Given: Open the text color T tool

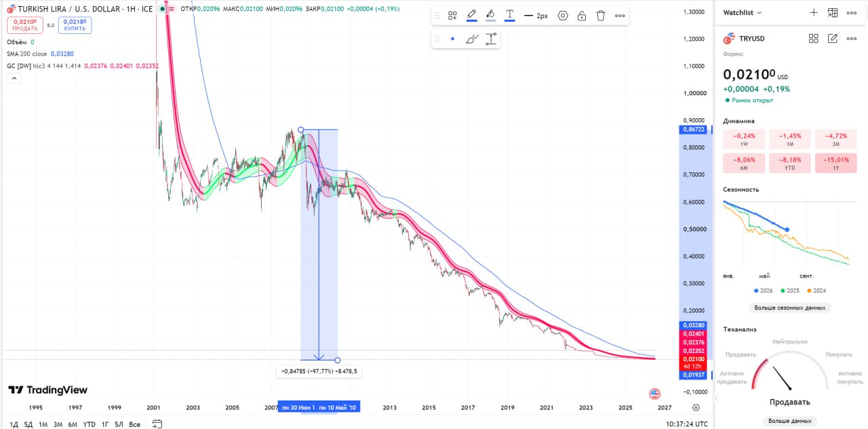Looking at the screenshot, I should (x=509, y=15).
